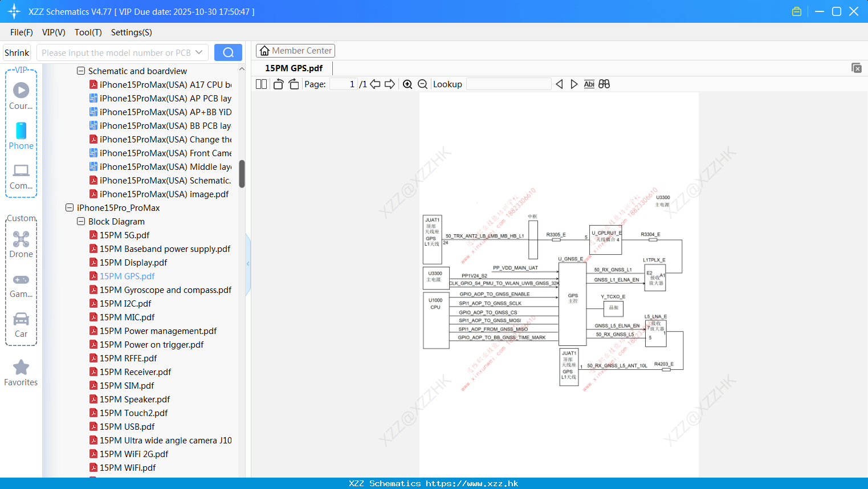
Task: Collapse the iPhone15Pro_ProMax node
Action: pyautogui.click(x=70, y=207)
